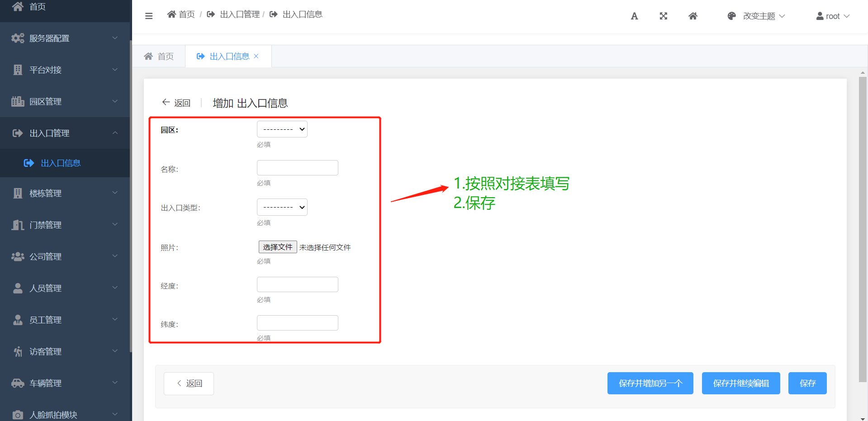Screen dimensions: 868x421
Task: Click the 保存并继续编辑 button
Action: click(x=740, y=383)
